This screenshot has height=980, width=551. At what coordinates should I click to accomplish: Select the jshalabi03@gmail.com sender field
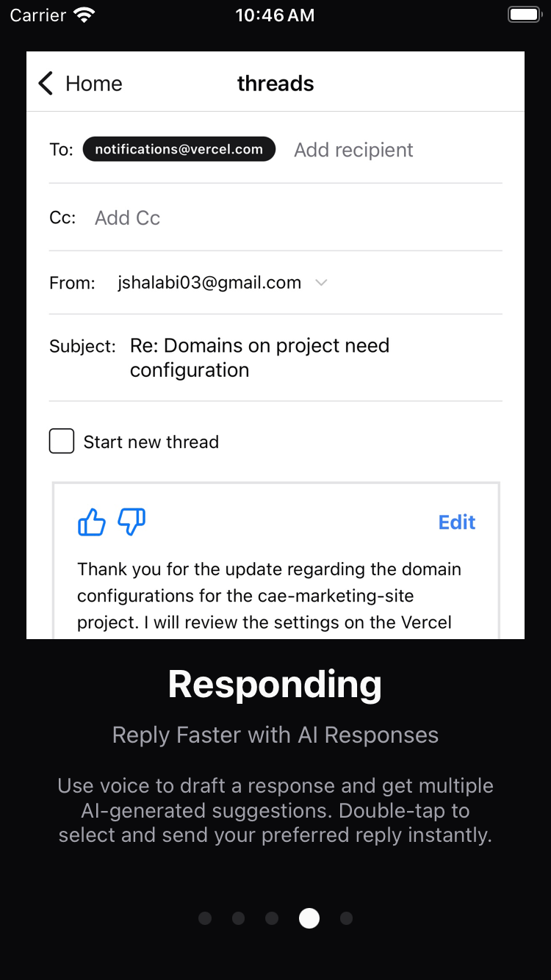(x=209, y=283)
